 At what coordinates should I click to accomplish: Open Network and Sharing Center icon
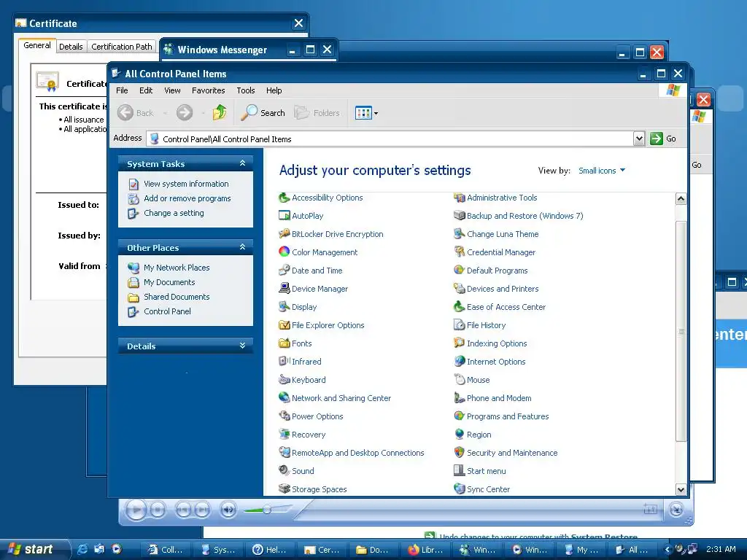click(x=285, y=398)
